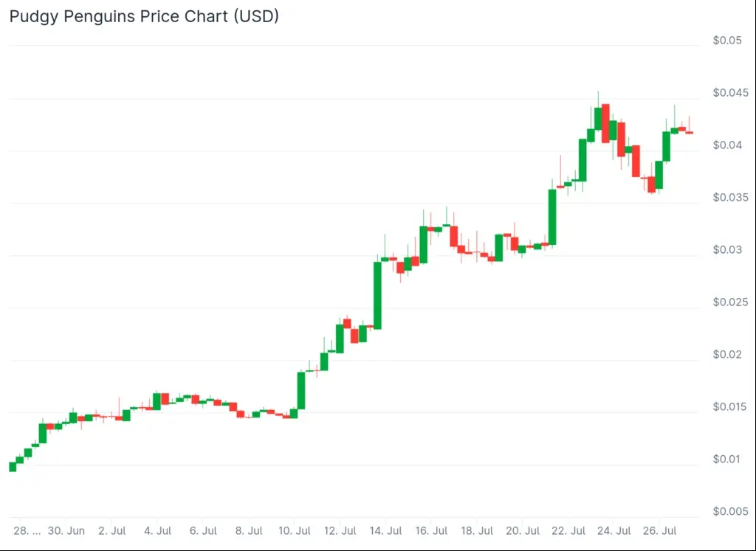The image size is (756, 551).
Task: Click the $0.035 price axis label
Action: [730, 198]
